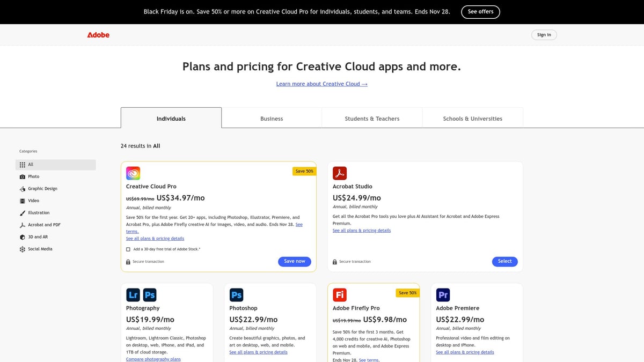Image resolution: width=644 pixels, height=362 pixels.
Task: Select the Acrobat Studio plan
Action: click(x=504, y=261)
